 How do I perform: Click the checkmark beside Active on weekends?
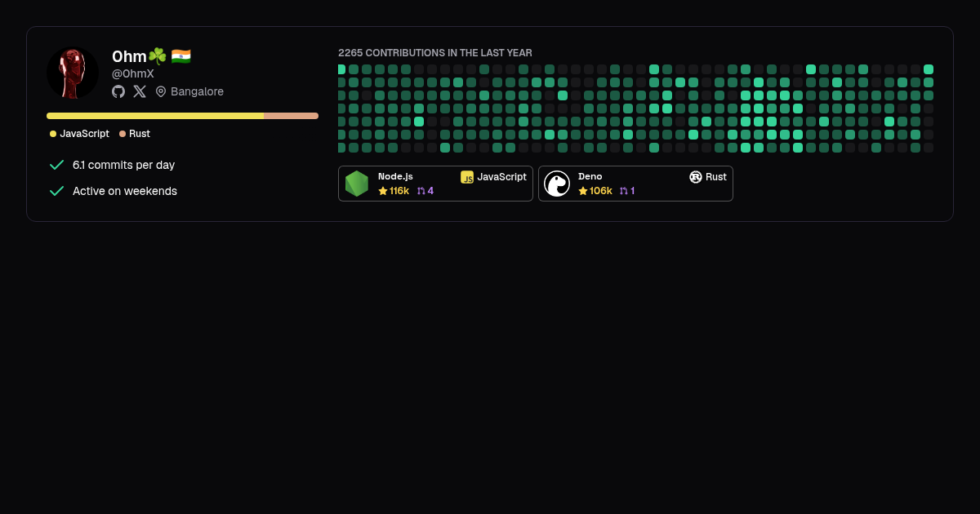coord(57,191)
